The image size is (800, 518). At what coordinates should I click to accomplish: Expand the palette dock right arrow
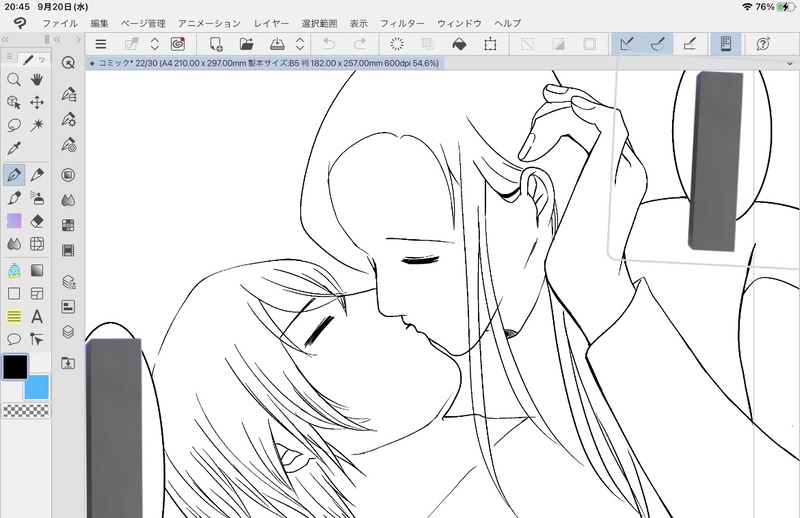tap(78, 39)
